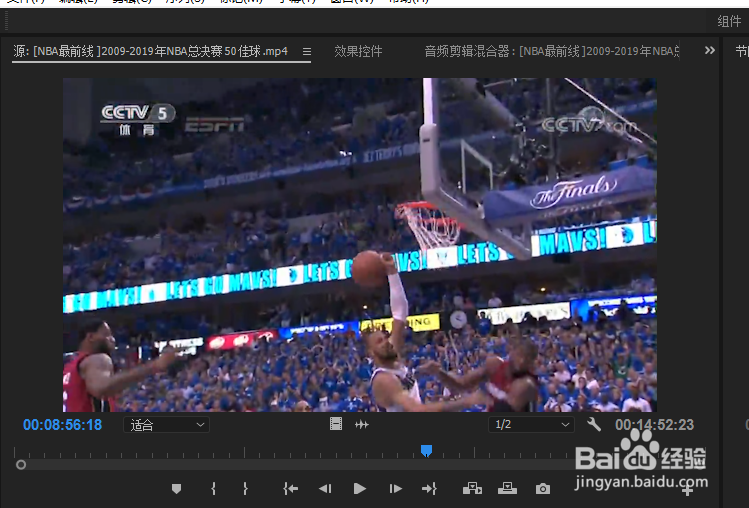The image size is (749, 508).
Task: Go to In point
Action: coord(290,488)
